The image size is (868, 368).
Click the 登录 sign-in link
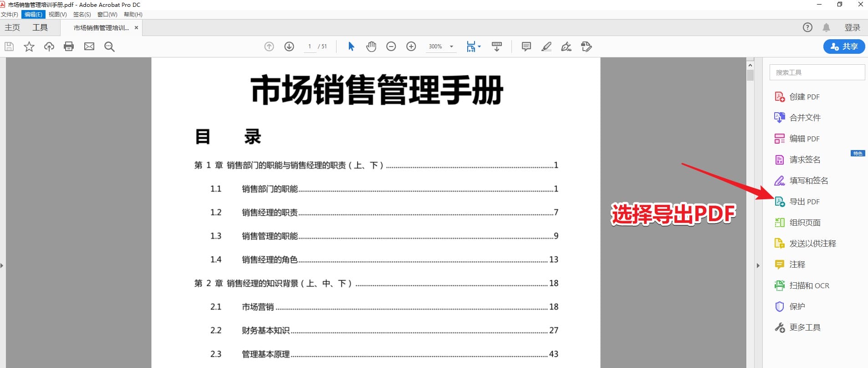(x=853, y=27)
